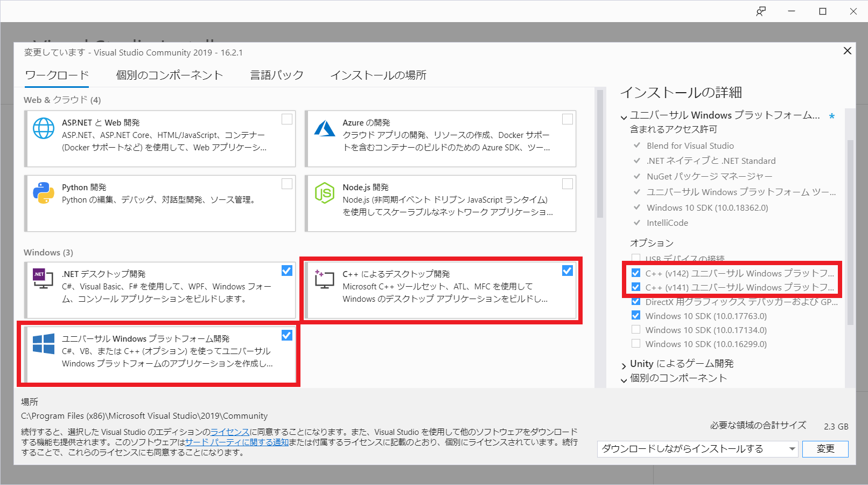Switch to the 個別のコンポーネント tab

(x=169, y=75)
